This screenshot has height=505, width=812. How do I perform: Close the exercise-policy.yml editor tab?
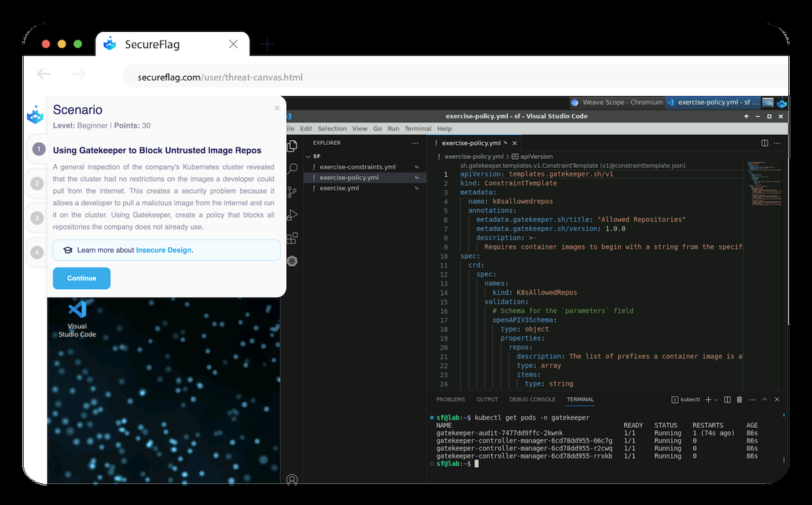pos(514,143)
